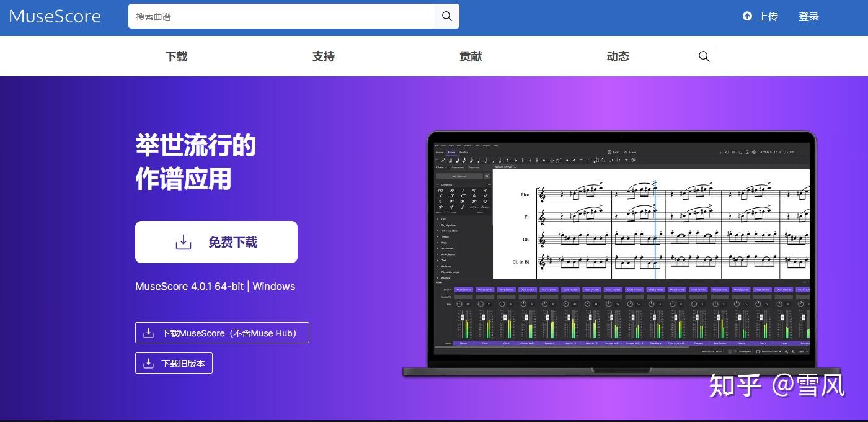Enable the Concert pitch checkbox in the status bar
The width and height of the screenshot is (868, 422).
click(735, 351)
